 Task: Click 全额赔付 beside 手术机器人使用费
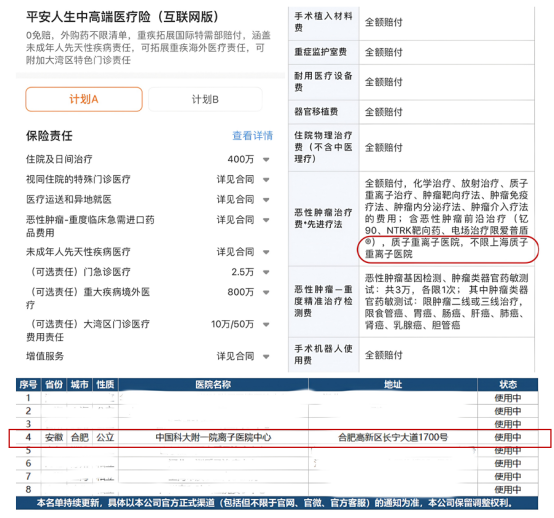pyautogui.click(x=384, y=355)
